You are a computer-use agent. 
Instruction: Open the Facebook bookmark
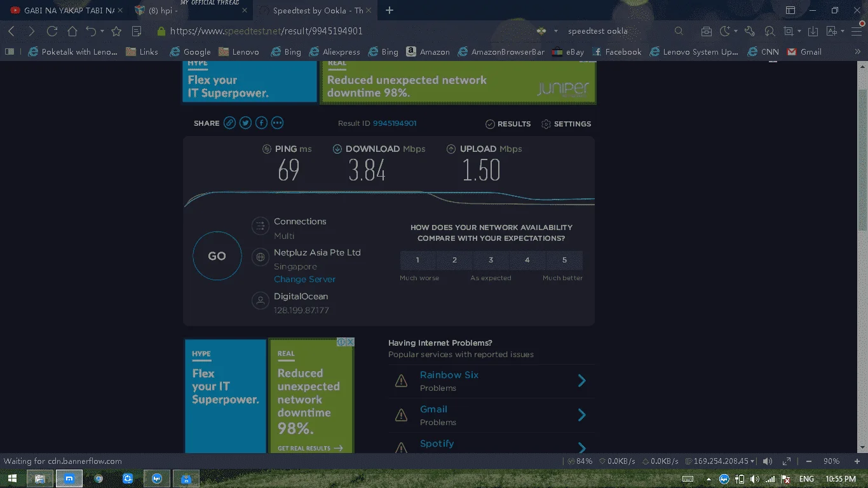616,52
